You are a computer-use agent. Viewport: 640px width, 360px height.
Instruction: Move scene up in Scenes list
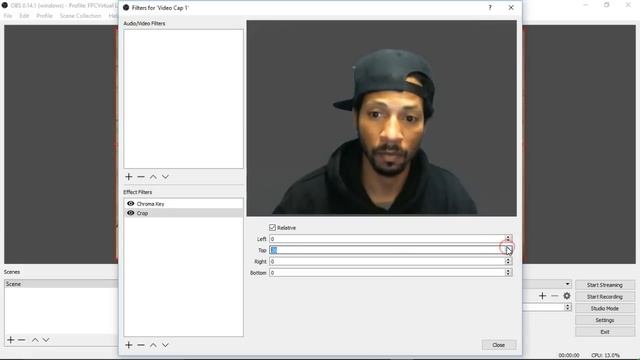[35, 340]
